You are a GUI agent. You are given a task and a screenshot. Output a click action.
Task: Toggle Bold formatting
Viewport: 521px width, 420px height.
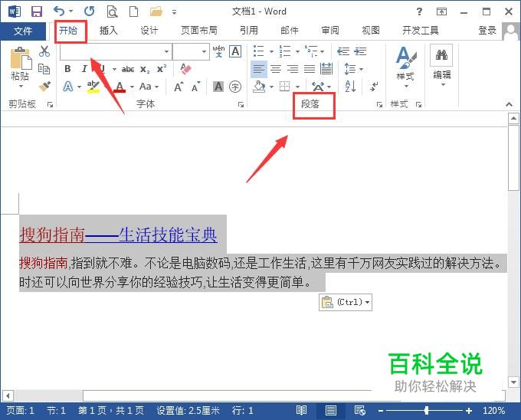point(67,69)
